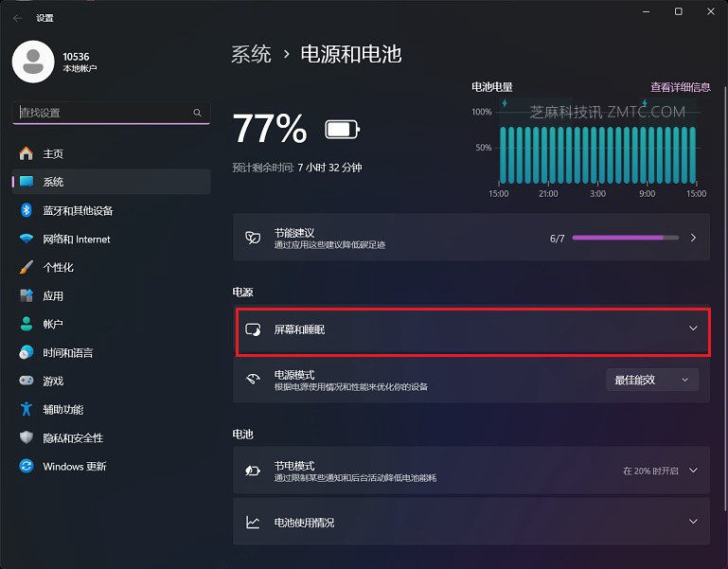Click the 游戏 gamepad icon
728x569 pixels.
(27, 381)
